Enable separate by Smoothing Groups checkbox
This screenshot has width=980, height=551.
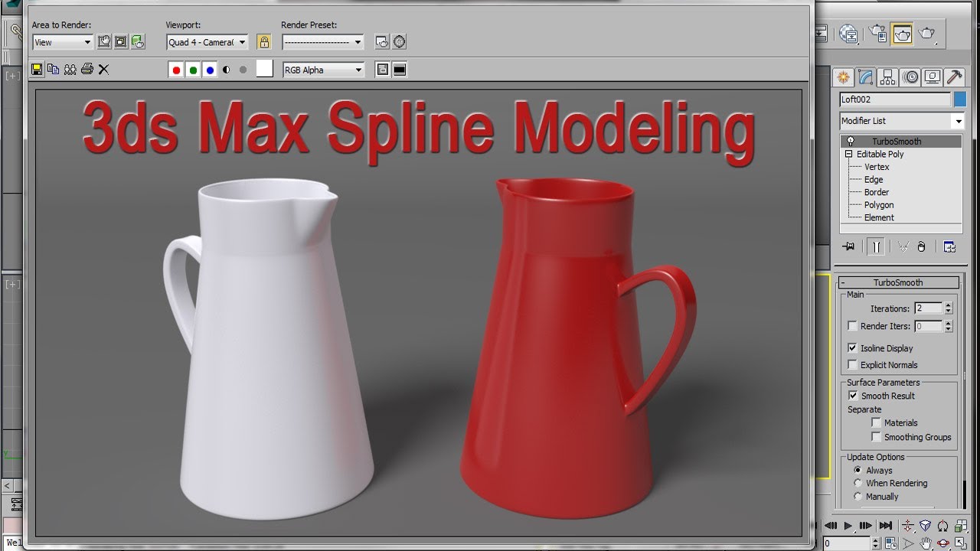(x=876, y=437)
